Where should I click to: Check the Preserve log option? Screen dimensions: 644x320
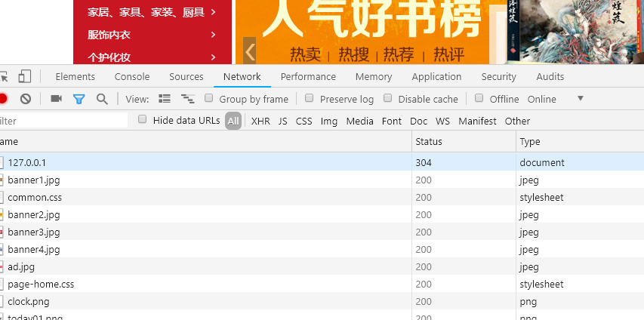[310, 99]
